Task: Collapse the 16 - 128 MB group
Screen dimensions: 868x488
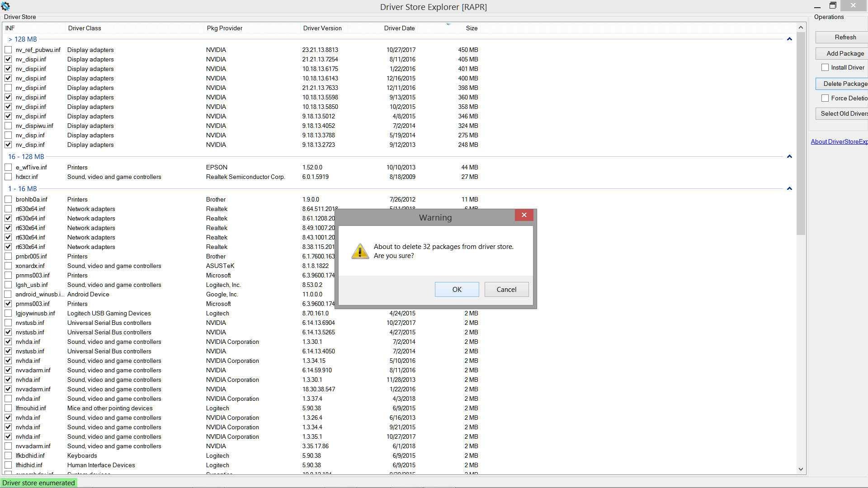Action: (x=789, y=157)
